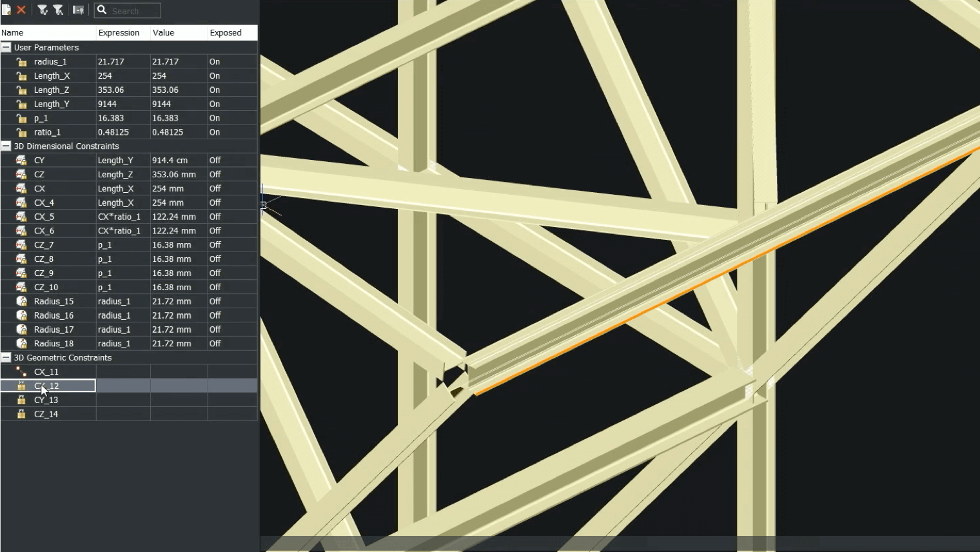Image resolution: width=980 pixels, height=552 pixels.
Task: Click the new parameter document icon
Action: pyautogui.click(x=6, y=10)
